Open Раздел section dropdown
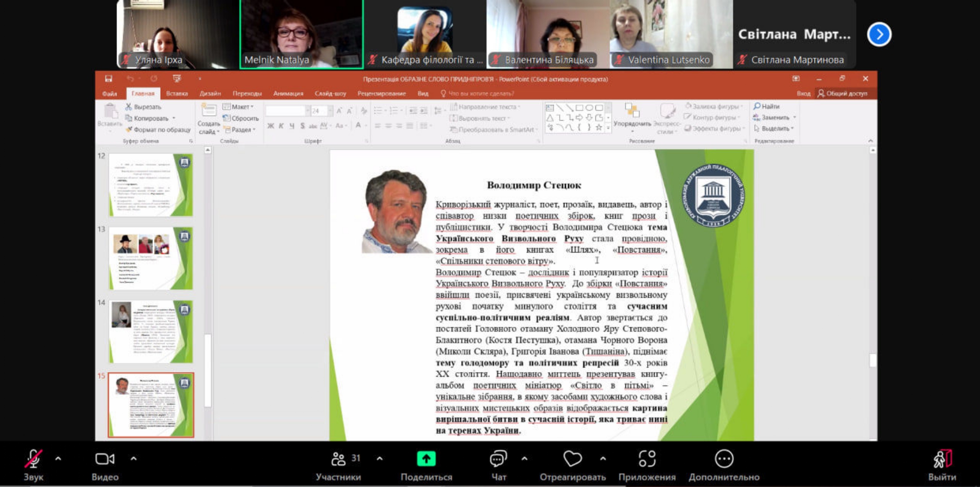Viewport: 980px width, 487px height. click(x=240, y=130)
